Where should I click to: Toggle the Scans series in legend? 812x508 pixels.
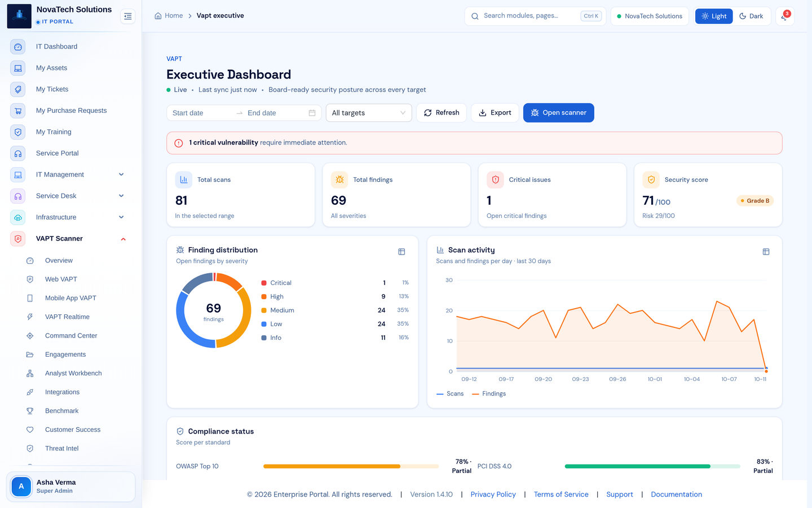coord(450,394)
